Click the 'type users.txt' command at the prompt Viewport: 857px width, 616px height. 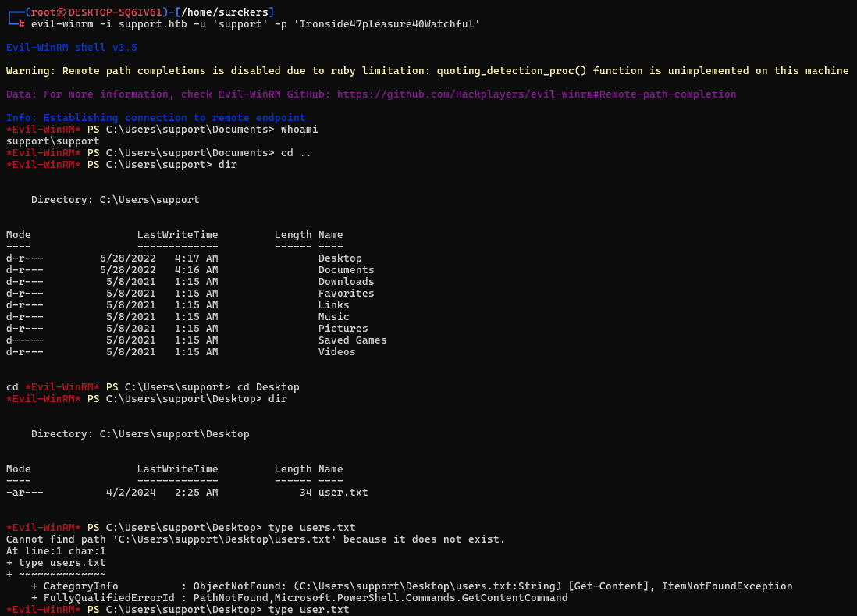[x=311, y=528]
